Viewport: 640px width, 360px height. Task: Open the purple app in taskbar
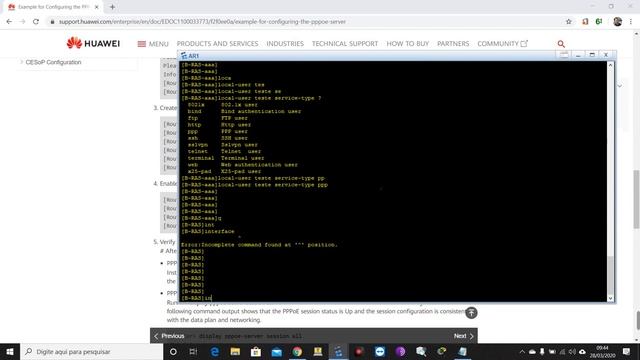[x=400, y=351]
